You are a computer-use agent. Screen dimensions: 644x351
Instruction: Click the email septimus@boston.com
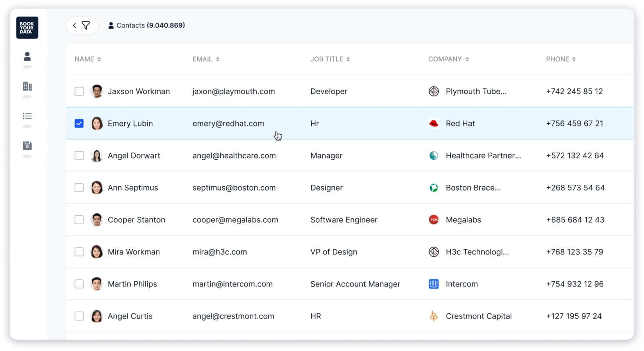pos(234,187)
